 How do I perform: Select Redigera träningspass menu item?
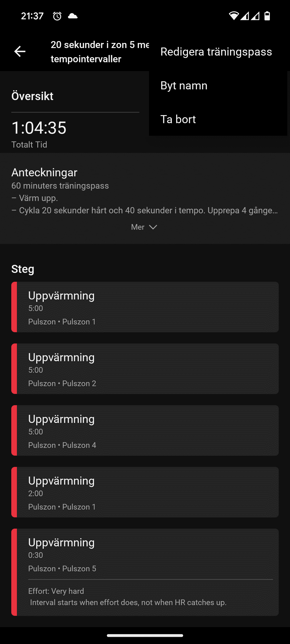point(216,52)
